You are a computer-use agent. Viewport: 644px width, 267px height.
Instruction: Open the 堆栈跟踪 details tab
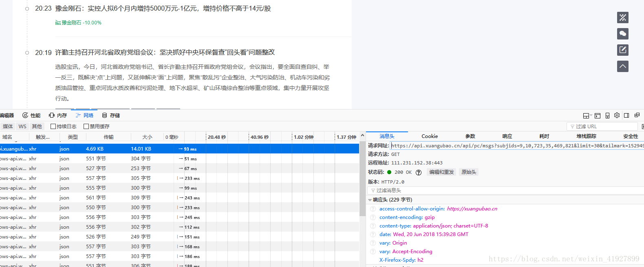[x=586, y=136]
